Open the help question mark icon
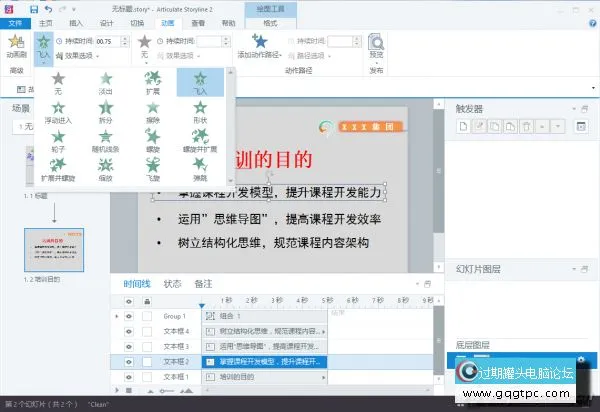 (593, 23)
